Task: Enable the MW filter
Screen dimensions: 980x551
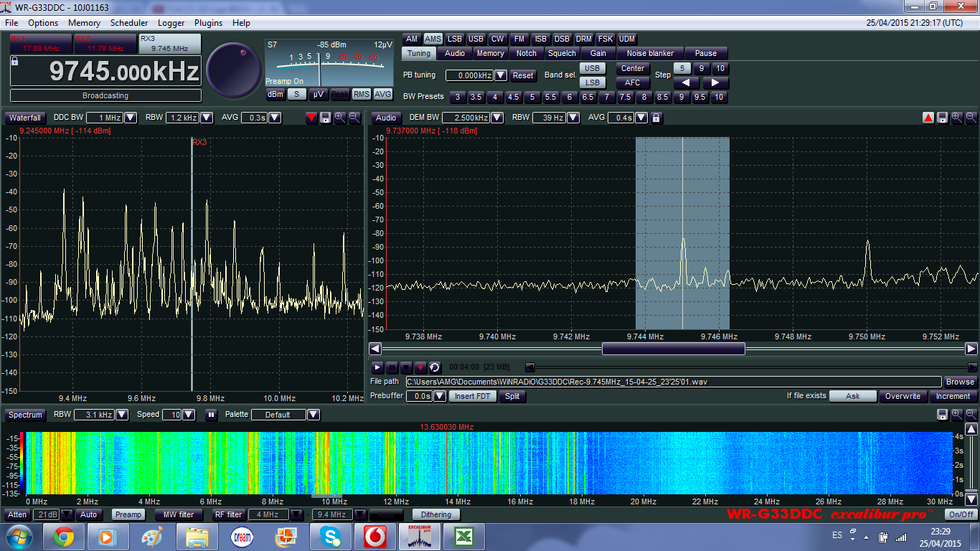Action: [179, 514]
